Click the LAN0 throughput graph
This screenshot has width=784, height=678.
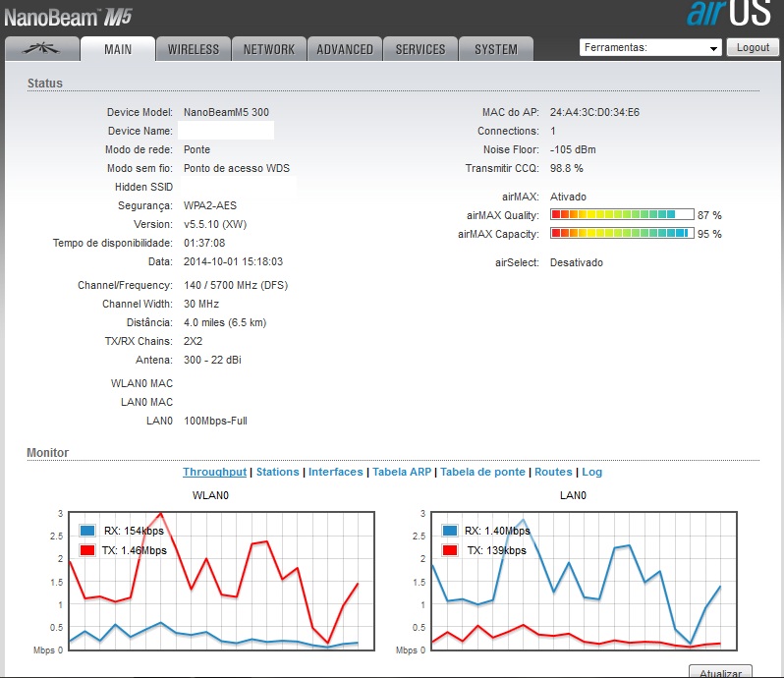584,581
